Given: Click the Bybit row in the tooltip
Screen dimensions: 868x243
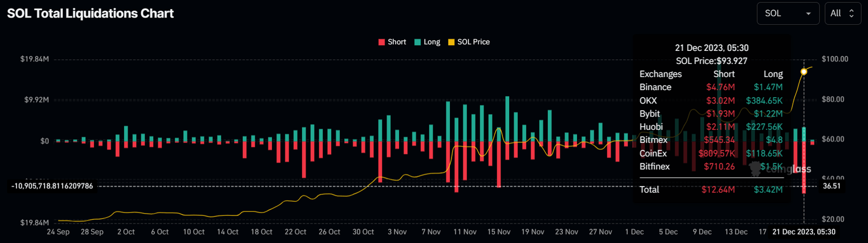Looking at the screenshot, I should point(711,114).
